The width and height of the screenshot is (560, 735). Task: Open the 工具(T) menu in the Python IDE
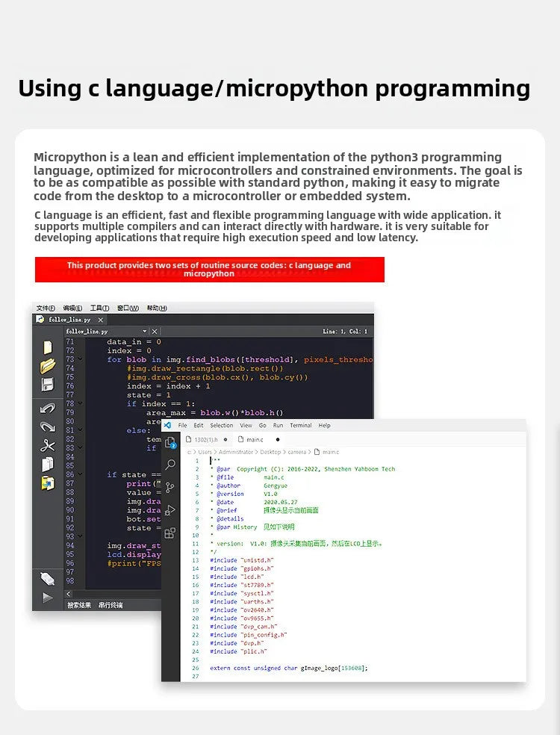tap(99, 308)
